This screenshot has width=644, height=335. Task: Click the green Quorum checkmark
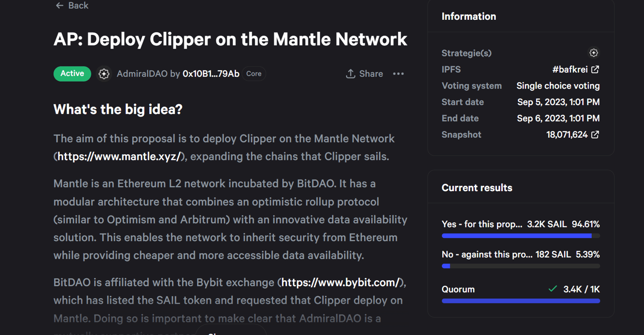[553, 289]
